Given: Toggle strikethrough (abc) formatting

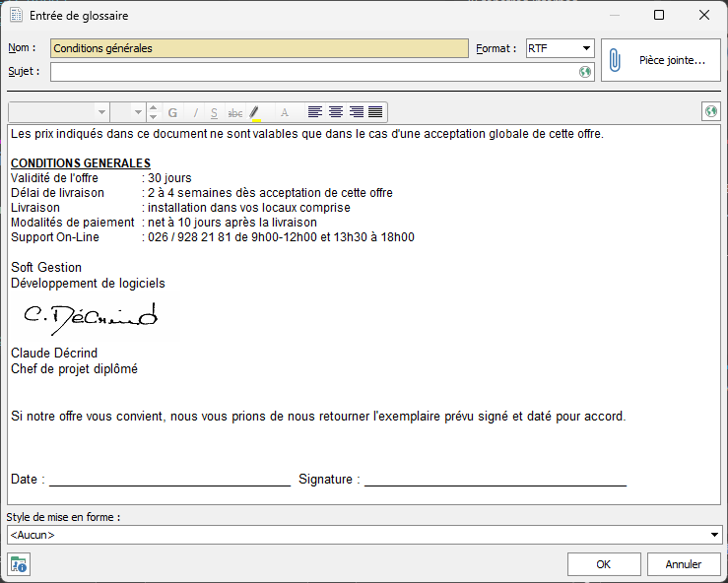Looking at the screenshot, I should (234, 112).
